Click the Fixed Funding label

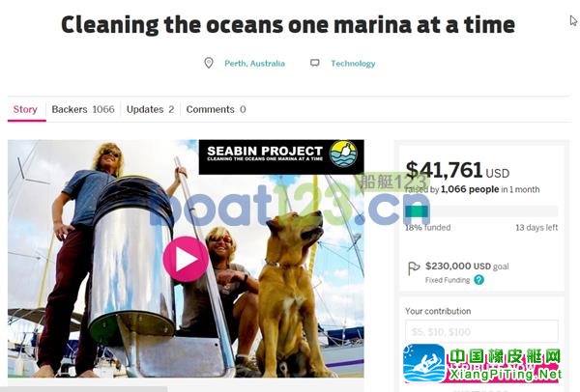click(448, 280)
